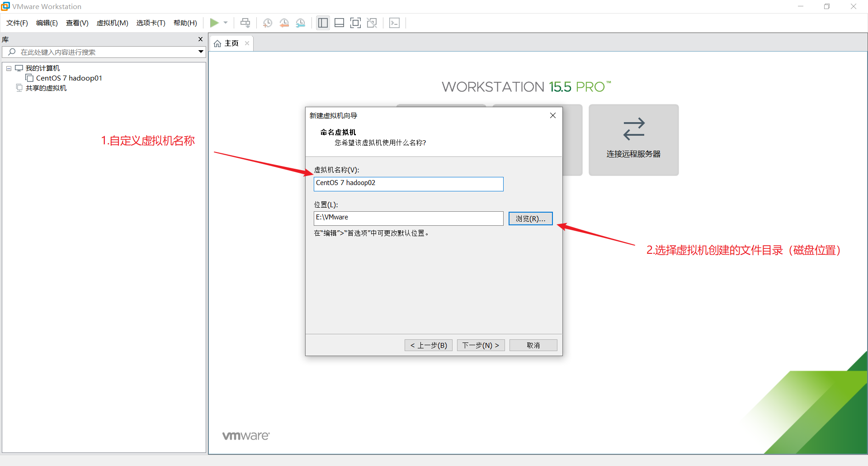Click the Unity mode toolbar icon
This screenshot has height=466, width=868.
[372, 23]
